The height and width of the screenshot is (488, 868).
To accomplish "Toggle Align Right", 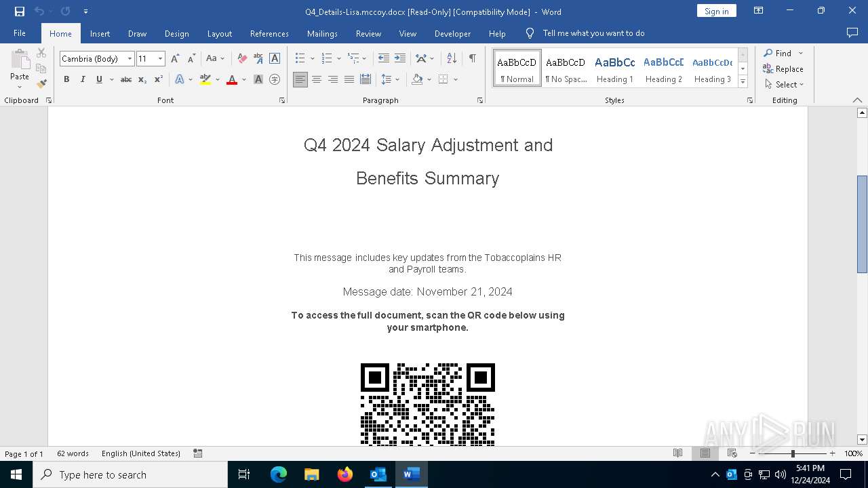I will [333, 79].
